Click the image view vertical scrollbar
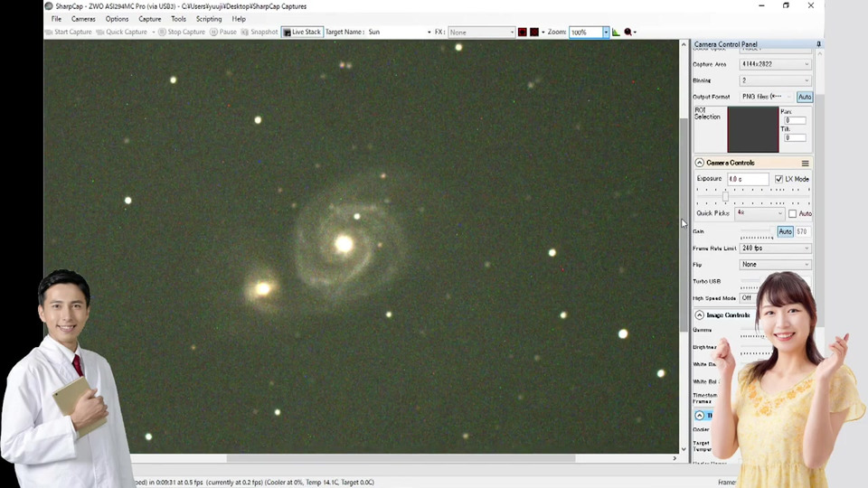 (x=684, y=225)
